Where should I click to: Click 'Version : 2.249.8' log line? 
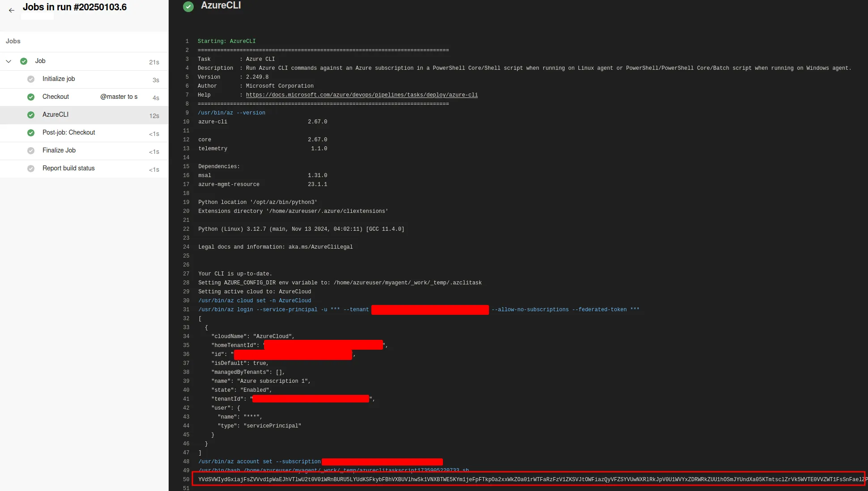(233, 77)
